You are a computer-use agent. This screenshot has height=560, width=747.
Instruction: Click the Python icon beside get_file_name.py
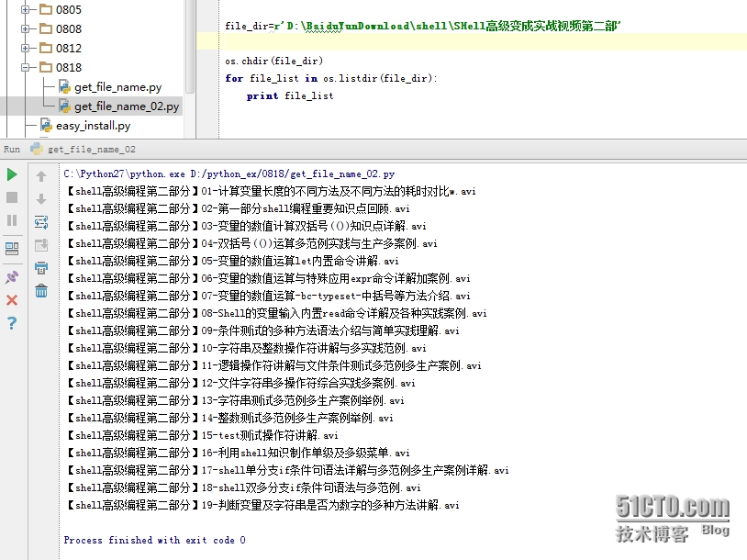(64, 86)
